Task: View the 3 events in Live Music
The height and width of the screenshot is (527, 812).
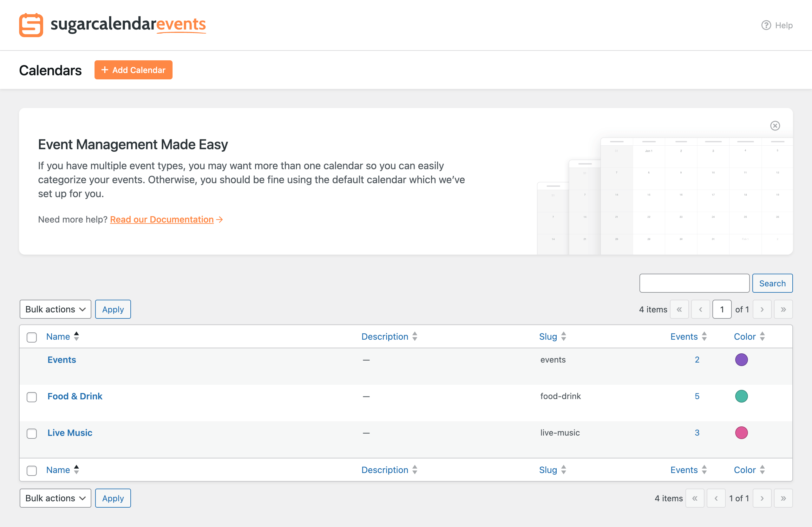Action: [x=697, y=433]
